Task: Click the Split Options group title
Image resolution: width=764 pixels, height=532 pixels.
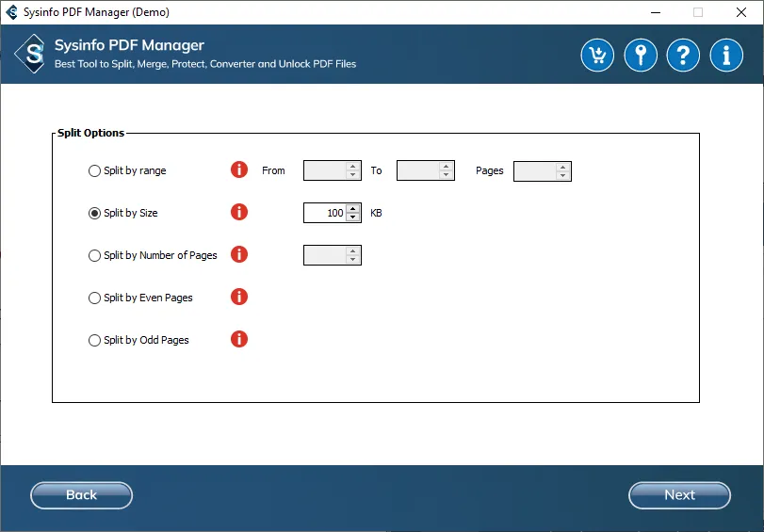Action: point(90,133)
